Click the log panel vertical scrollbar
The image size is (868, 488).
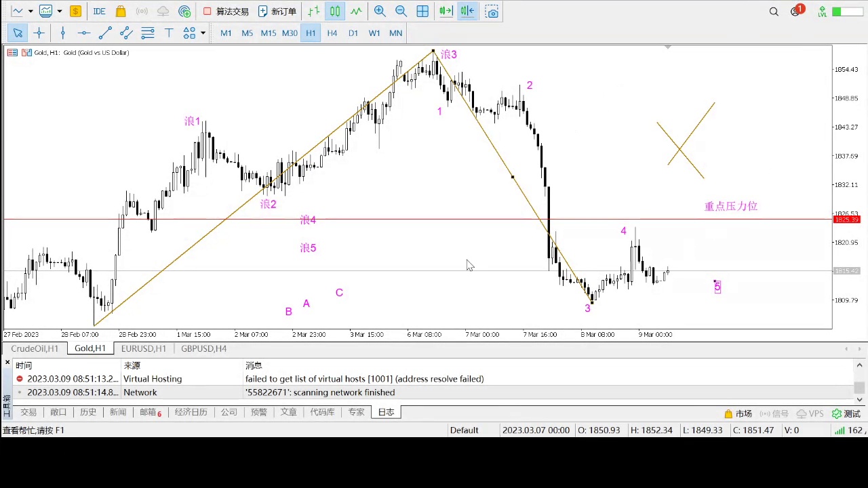click(859, 388)
